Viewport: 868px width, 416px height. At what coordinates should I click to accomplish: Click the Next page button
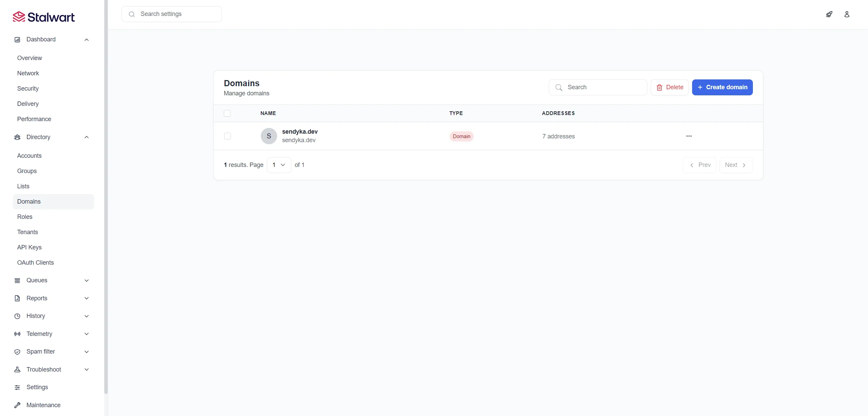pos(736,165)
